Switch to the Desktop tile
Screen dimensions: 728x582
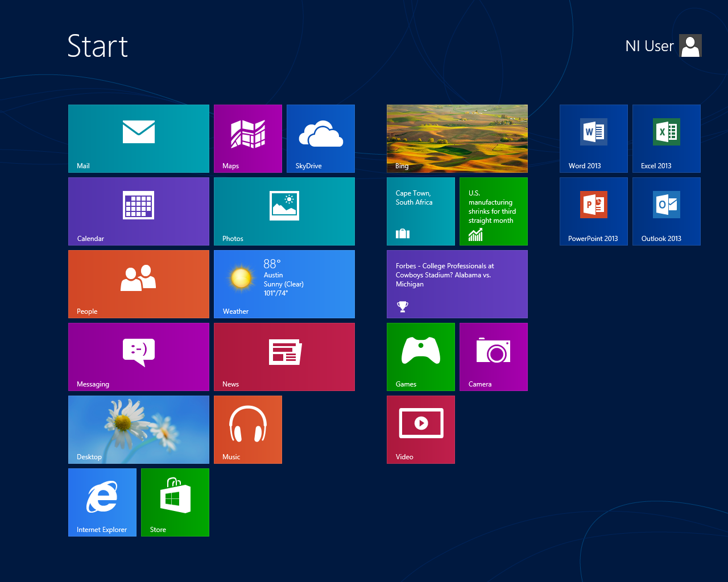coord(138,429)
